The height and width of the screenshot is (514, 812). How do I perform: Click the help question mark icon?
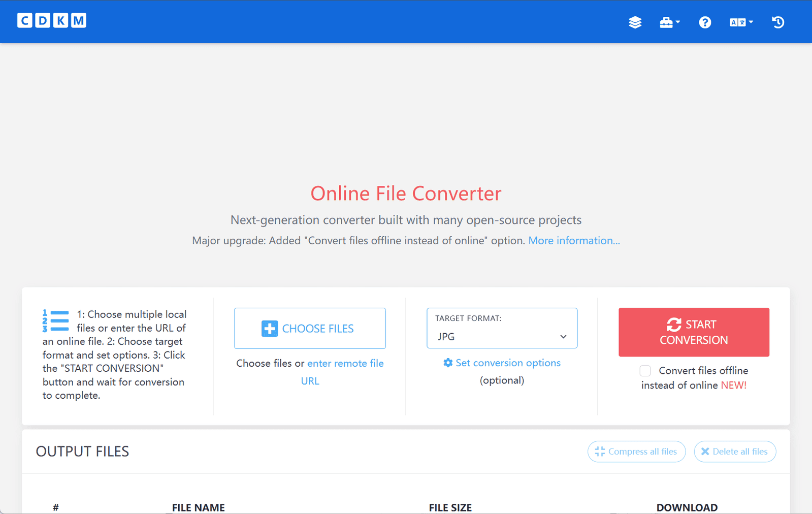(x=704, y=22)
